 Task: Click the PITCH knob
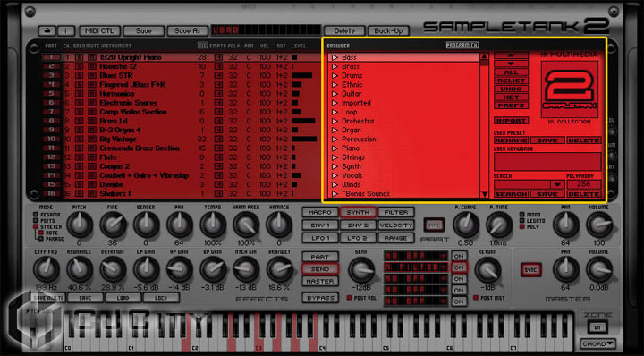click(x=80, y=225)
